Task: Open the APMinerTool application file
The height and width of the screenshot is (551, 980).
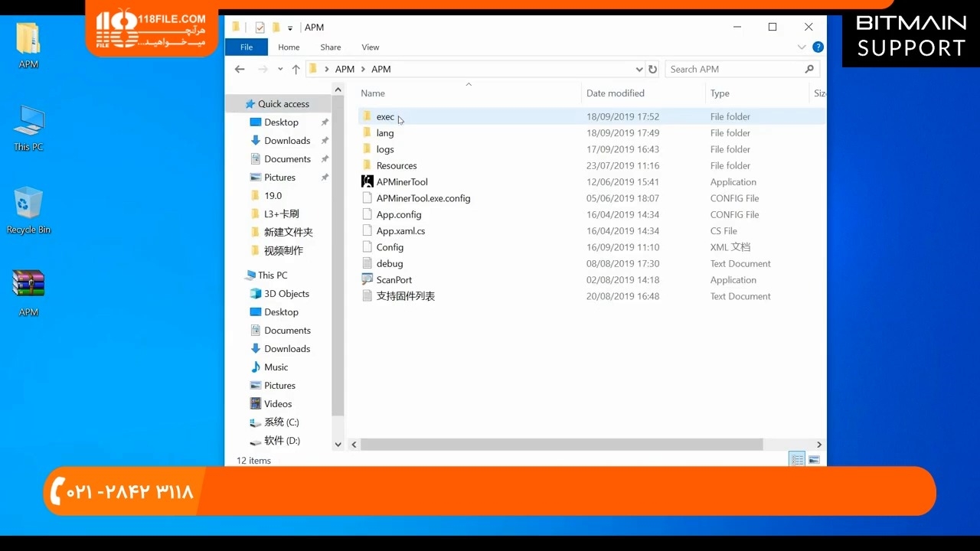Action: pyautogui.click(x=401, y=182)
